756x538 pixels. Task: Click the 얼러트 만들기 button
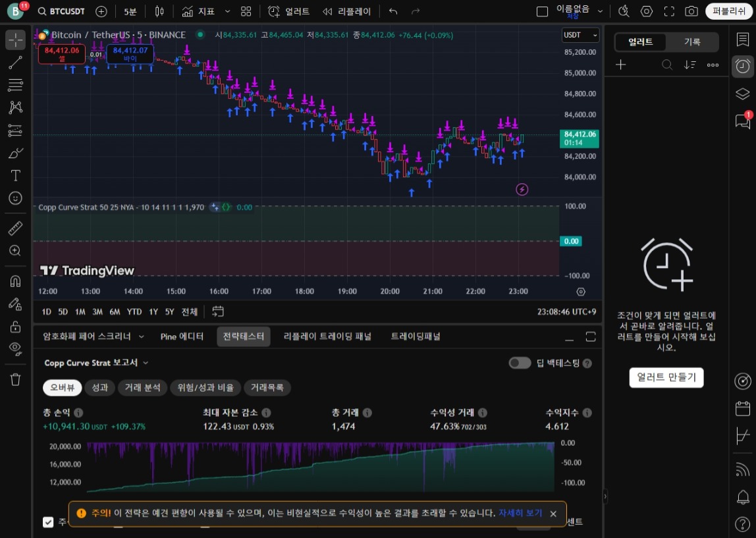pos(666,377)
